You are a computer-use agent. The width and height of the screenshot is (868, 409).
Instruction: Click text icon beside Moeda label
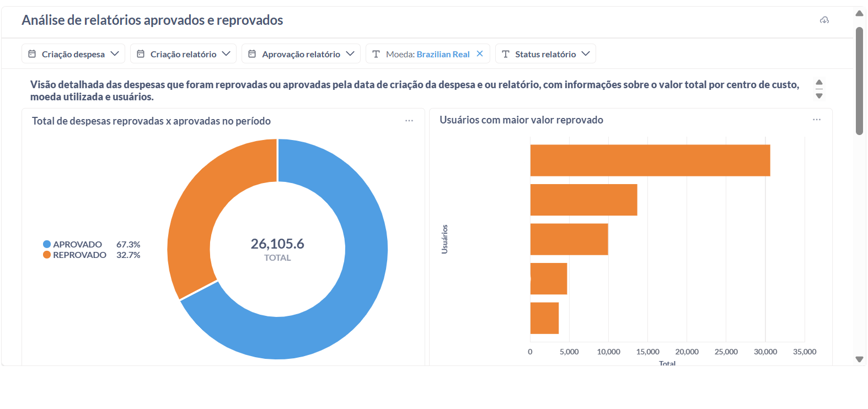coord(376,54)
